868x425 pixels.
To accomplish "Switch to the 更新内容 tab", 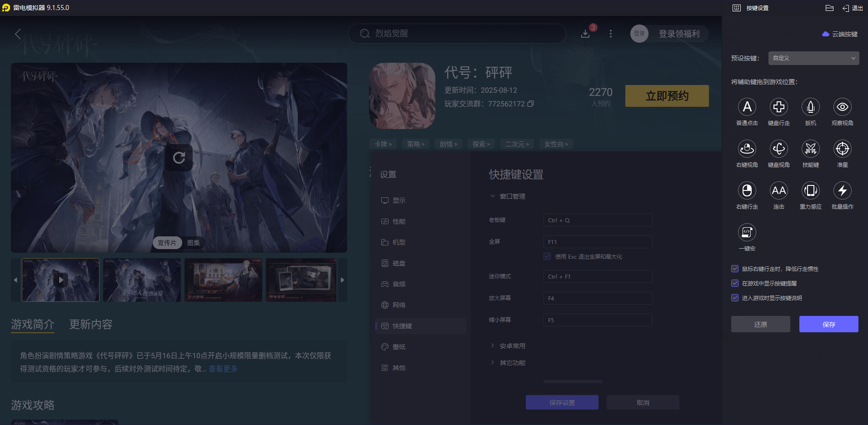I will (90, 325).
